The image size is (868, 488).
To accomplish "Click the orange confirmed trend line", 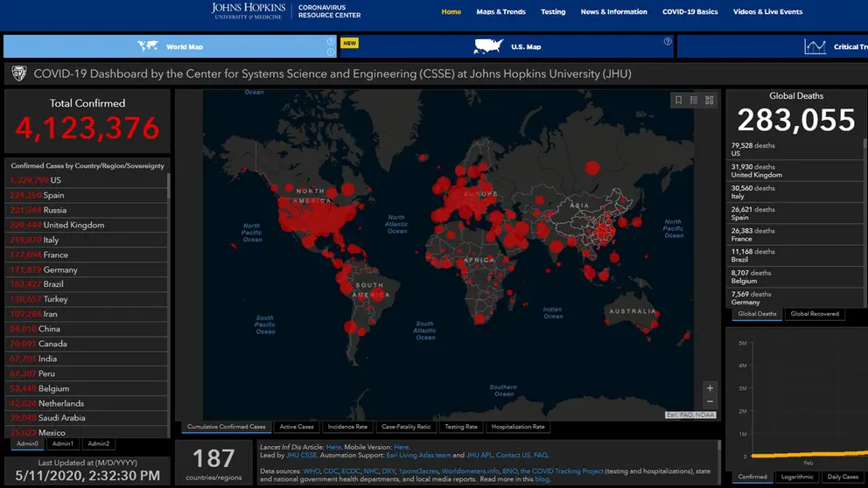I will click(808, 454).
